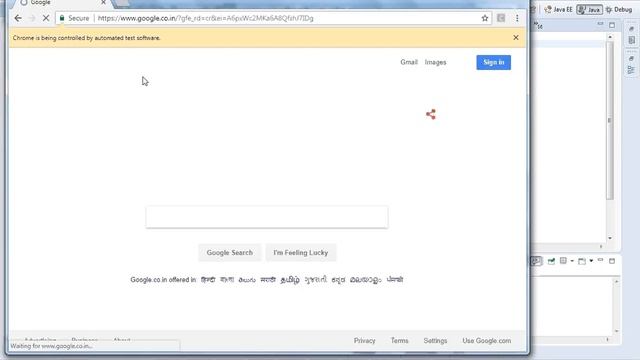The image size is (640, 360).
Task: Go back with Chrome's back arrow
Action: click(18, 18)
